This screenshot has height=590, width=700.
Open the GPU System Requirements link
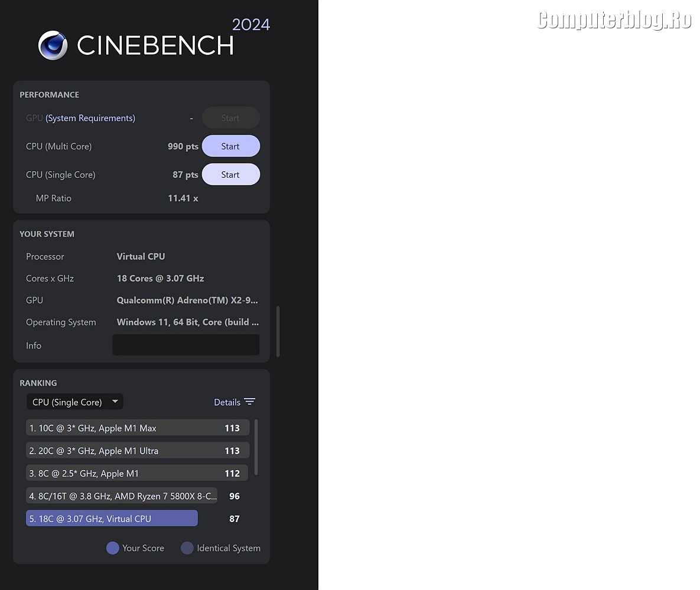(x=90, y=118)
